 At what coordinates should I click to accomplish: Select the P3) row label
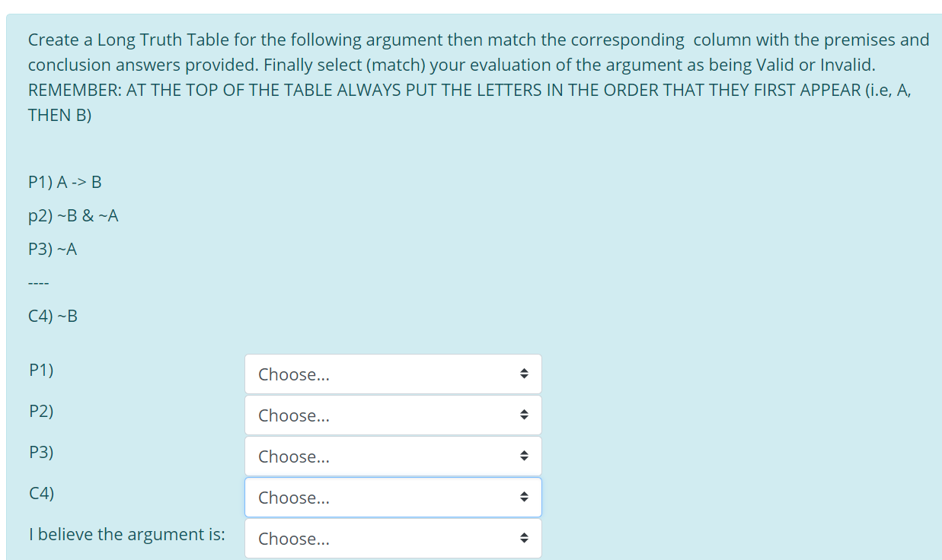click(x=41, y=453)
